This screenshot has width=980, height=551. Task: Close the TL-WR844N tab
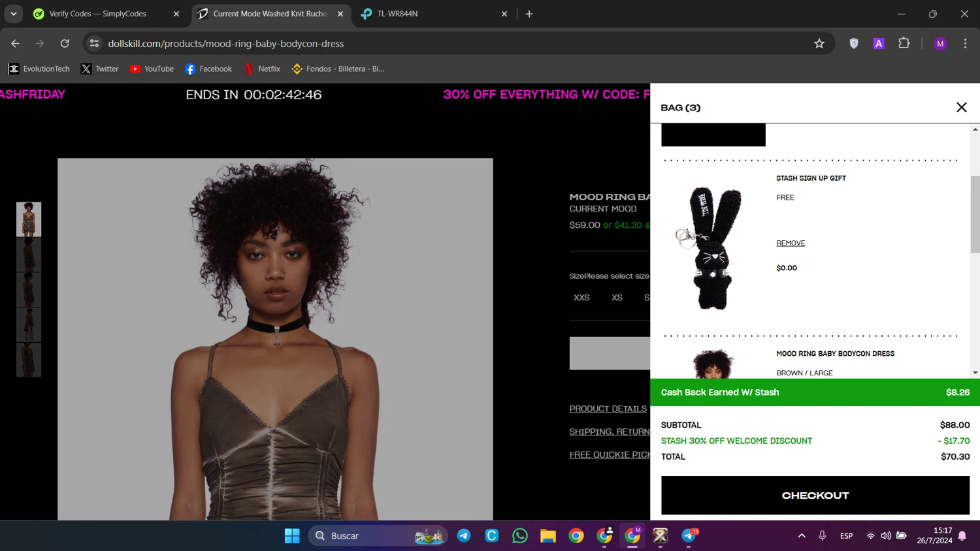tap(504, 14)
